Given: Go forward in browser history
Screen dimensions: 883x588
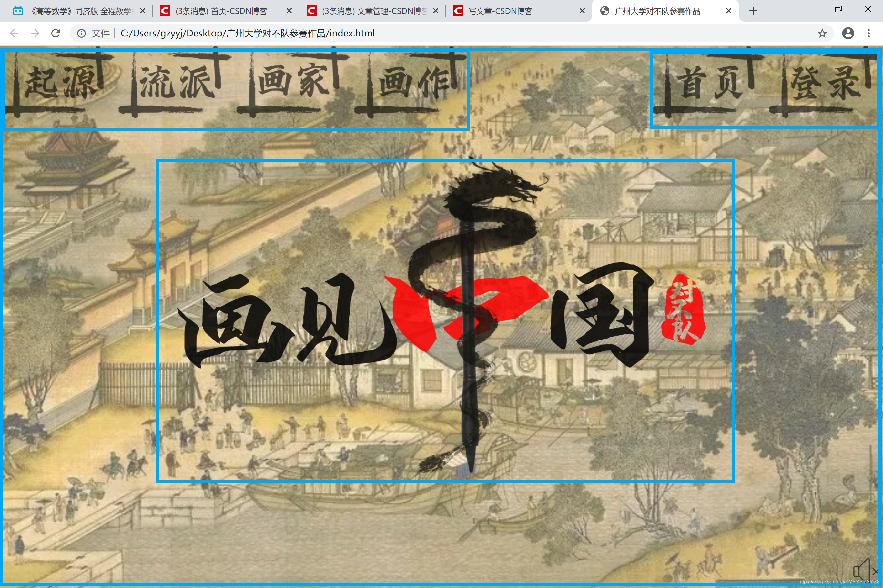Looking at the screenshot, I should (x=35, y=33).
